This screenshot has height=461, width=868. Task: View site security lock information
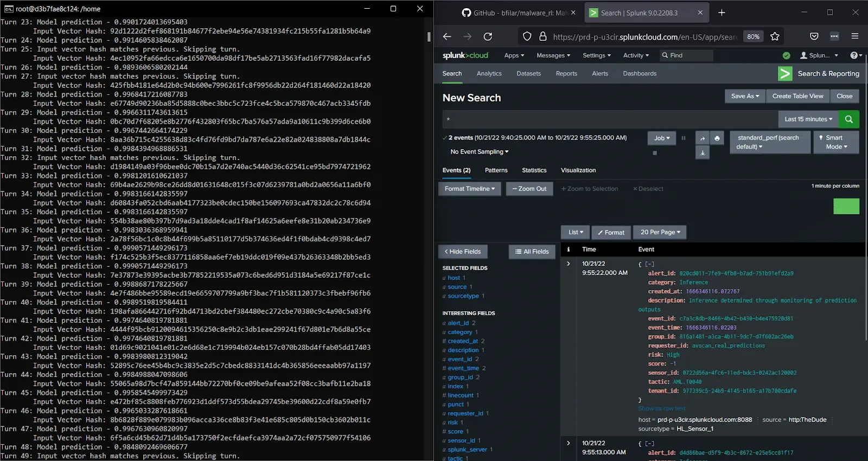click(x=542, y=36)
